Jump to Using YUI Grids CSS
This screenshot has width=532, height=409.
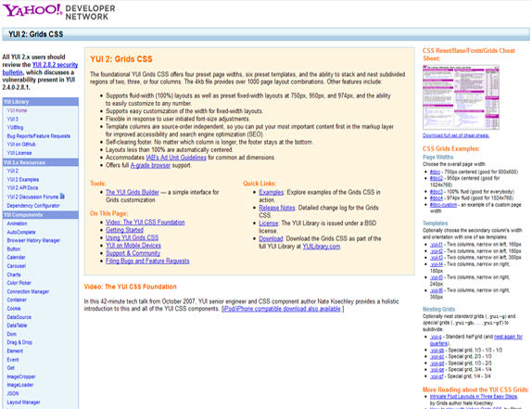132,237
